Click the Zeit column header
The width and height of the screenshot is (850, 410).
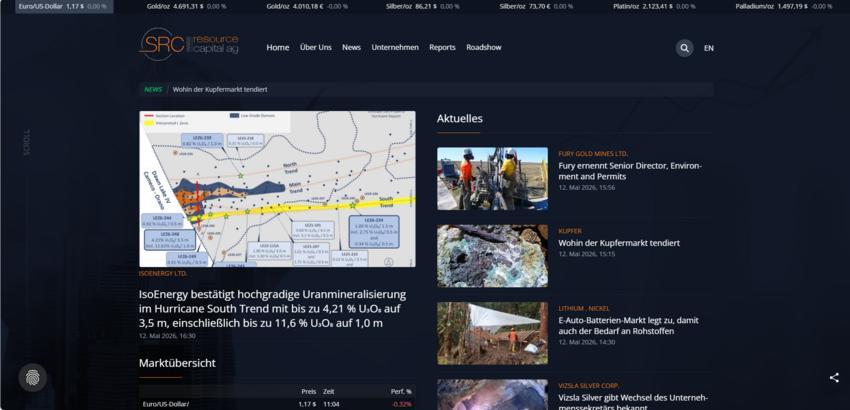329,391
